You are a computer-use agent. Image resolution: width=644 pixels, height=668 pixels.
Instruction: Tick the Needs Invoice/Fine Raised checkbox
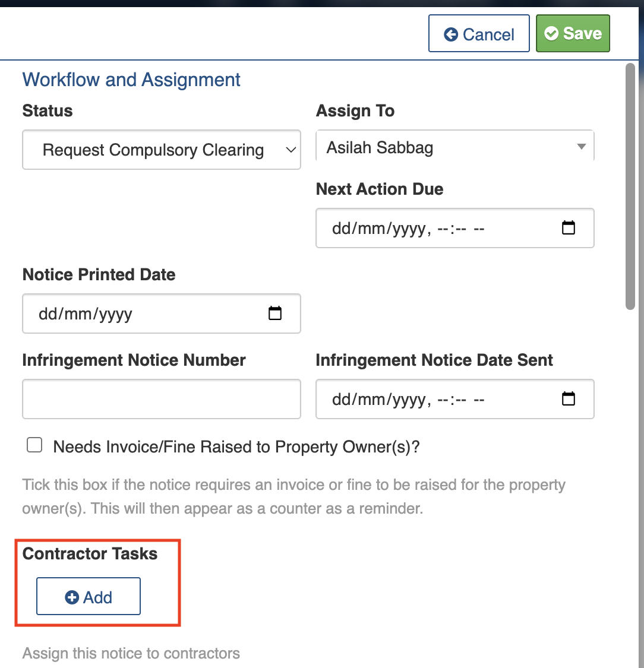click(34, 445)
